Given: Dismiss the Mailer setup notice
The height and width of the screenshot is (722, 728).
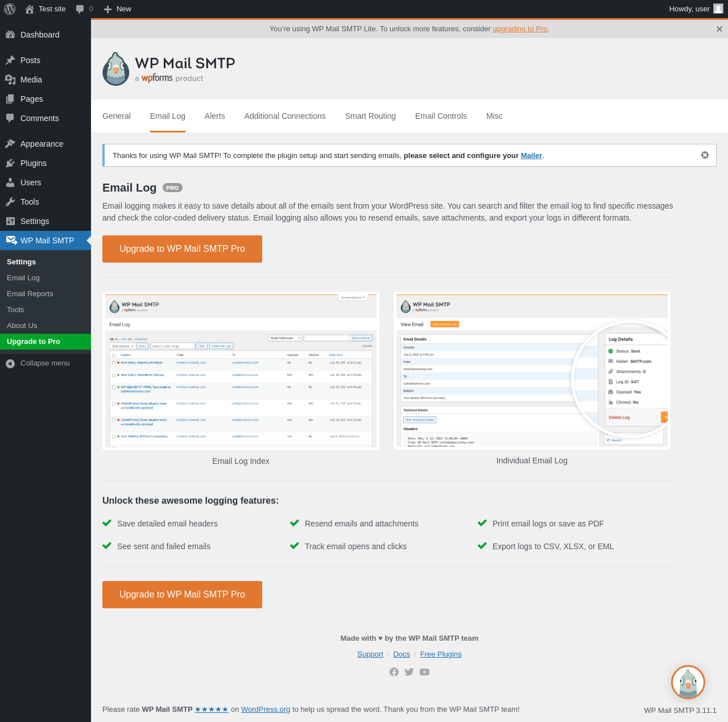Looking at the screenshot, I should tap(705, 155).
